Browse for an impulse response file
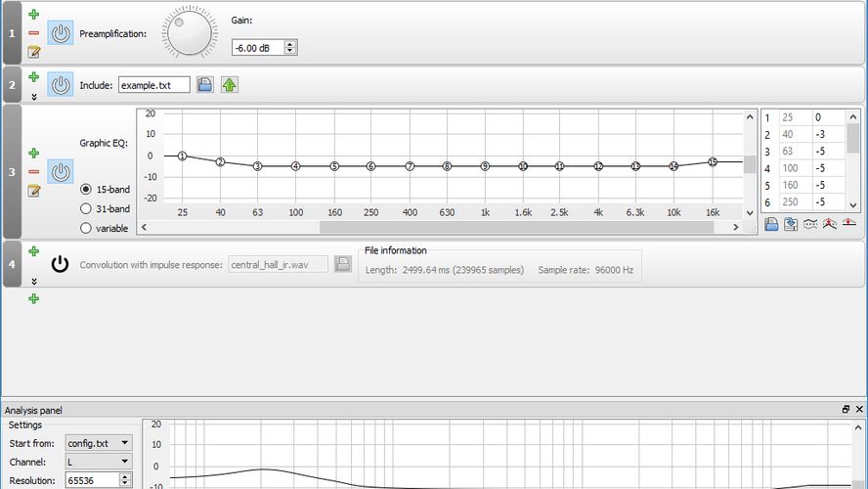Screen dimensions: 868x489 (343, 264)
